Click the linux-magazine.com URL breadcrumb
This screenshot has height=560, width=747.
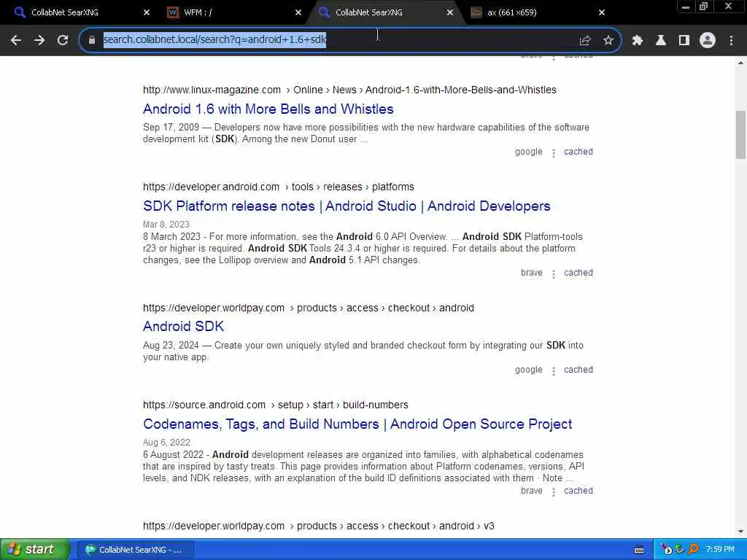coord(349,90)
